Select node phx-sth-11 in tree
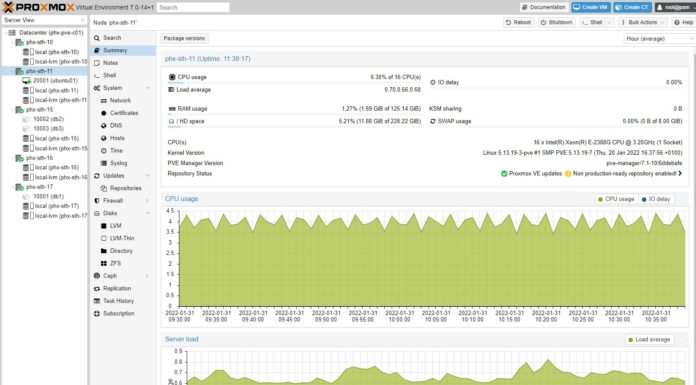Viewport: 696px width, 385px height. [x=40, y=71]
